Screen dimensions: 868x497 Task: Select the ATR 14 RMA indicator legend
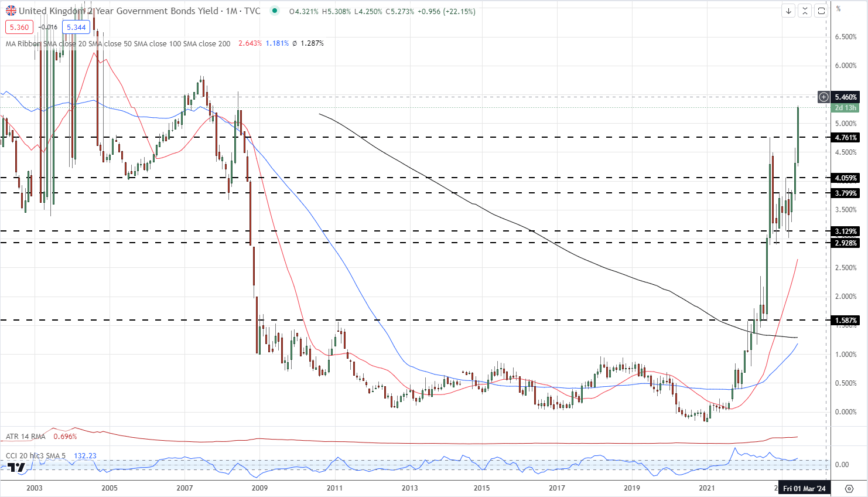coord(25,437)
